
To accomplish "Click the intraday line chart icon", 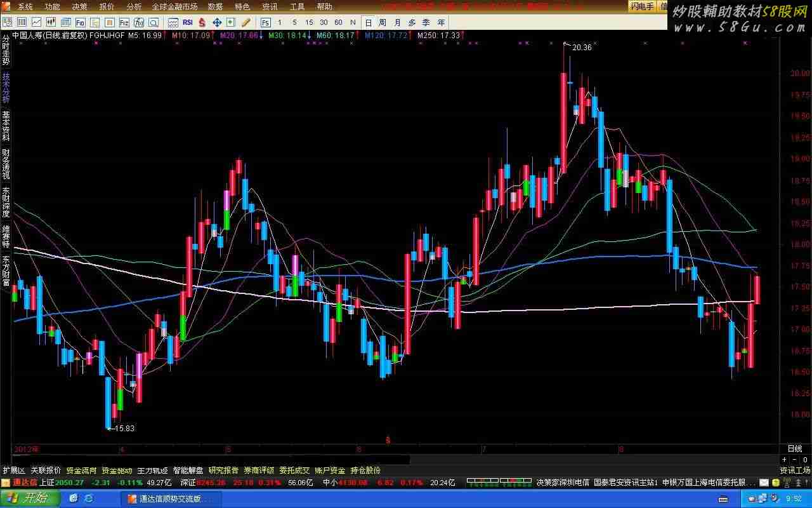I will point(36,22).
